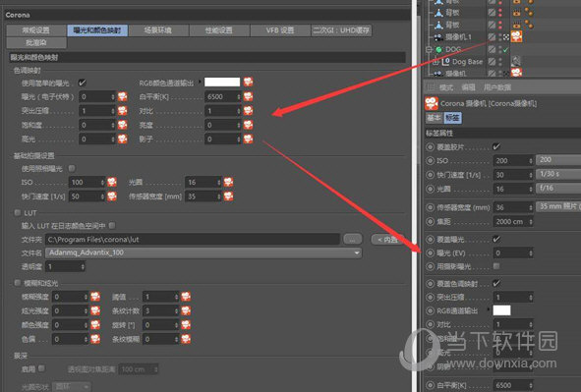This screenshot has width=581, height=392.
Task: Click Corona camera icon beside RGB颜色通道输出 swatch
Action: (x=249, y=82)
